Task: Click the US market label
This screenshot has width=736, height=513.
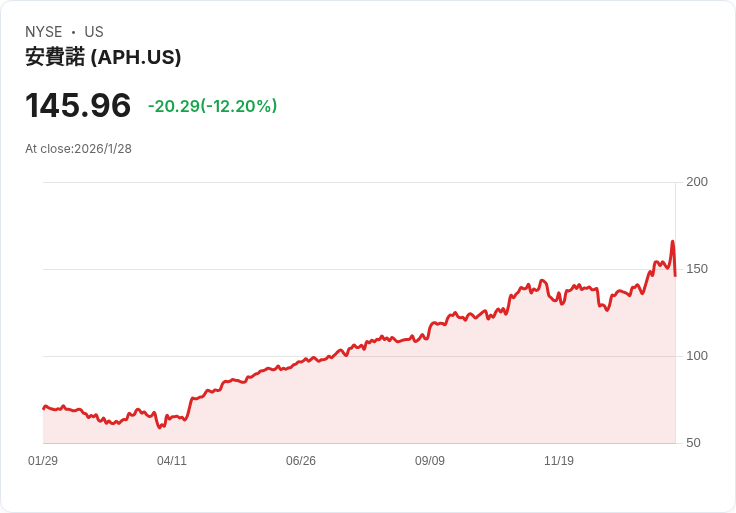Action: click(x=94, y=32)
